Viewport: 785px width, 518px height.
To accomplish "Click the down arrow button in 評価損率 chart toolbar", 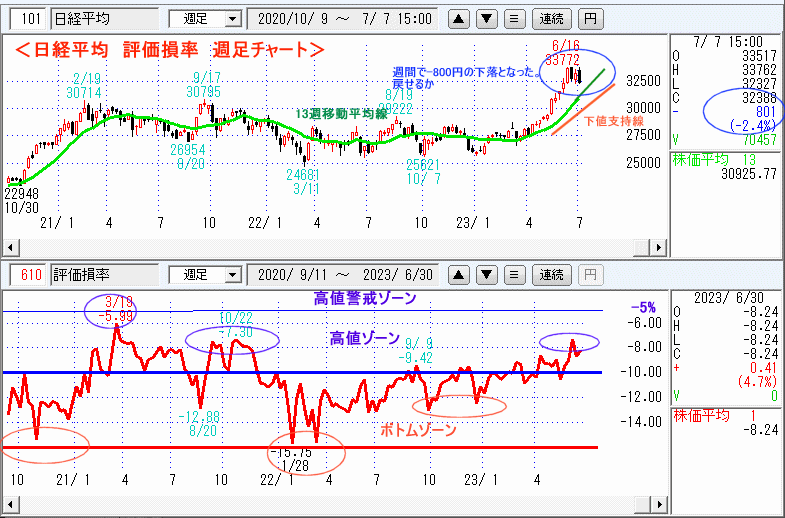I will tap(487, 275).
